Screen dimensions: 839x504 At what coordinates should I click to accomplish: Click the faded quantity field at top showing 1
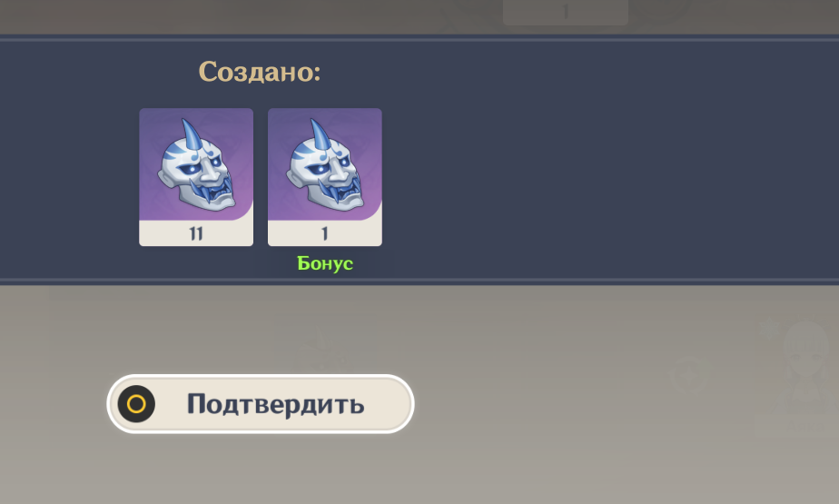pyautogui.click(x=566, y=13)
